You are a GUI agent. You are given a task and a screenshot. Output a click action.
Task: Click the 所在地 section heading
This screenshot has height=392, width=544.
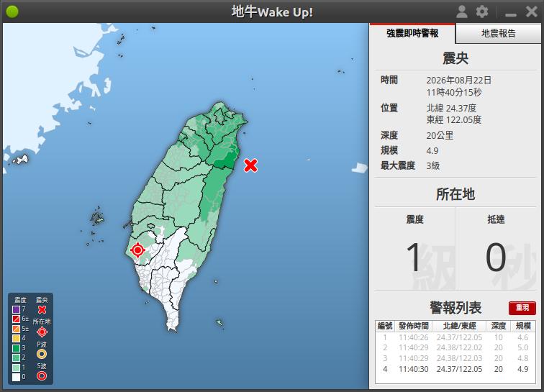455,194
